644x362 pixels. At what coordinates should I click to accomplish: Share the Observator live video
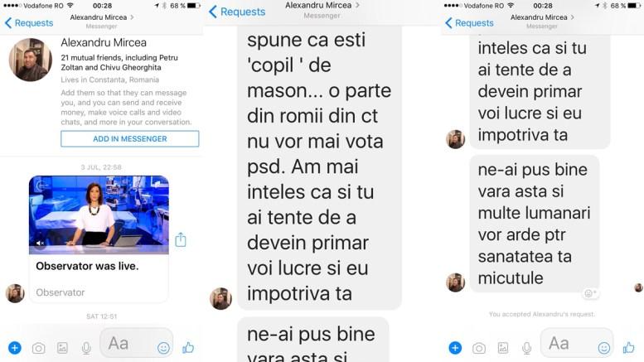(x=181, y=239)
